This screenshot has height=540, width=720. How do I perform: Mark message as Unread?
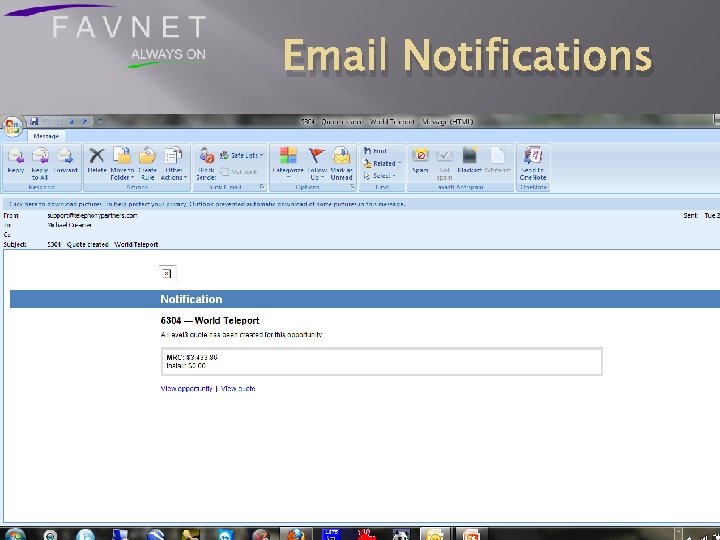click(x=341, y=164)
